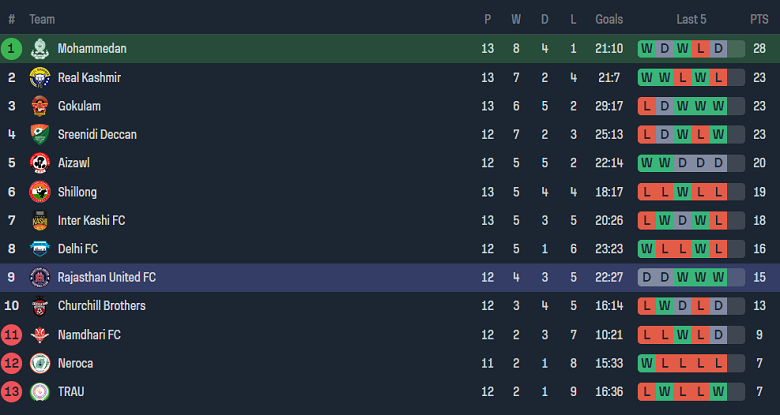Click the Gokulam club crest
Viewport: 780px width, 415px height.
(x=40, y=106)
